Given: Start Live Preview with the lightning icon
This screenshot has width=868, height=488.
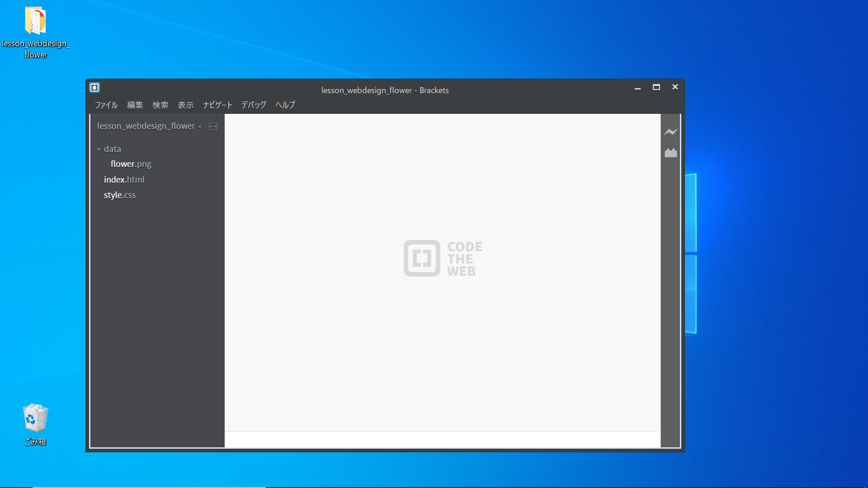Looking at the screenshot, I should coord(671,132).
